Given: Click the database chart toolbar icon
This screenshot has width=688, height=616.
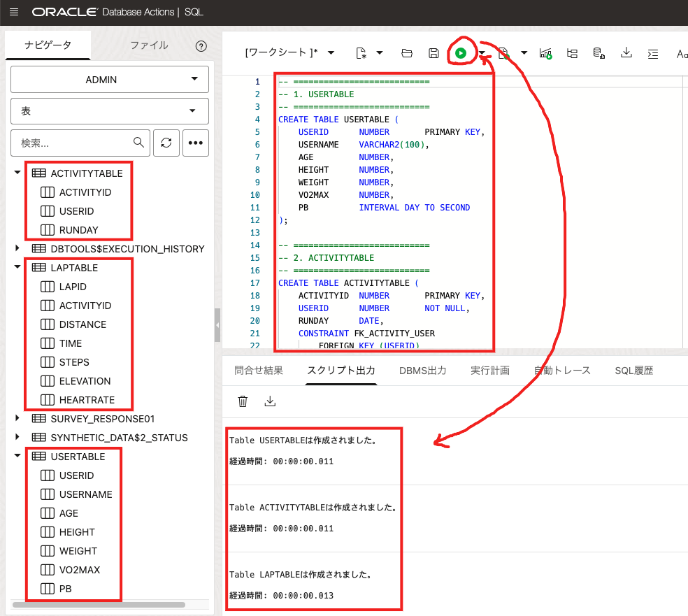Looking at the screenshot, I should point(599,53).
